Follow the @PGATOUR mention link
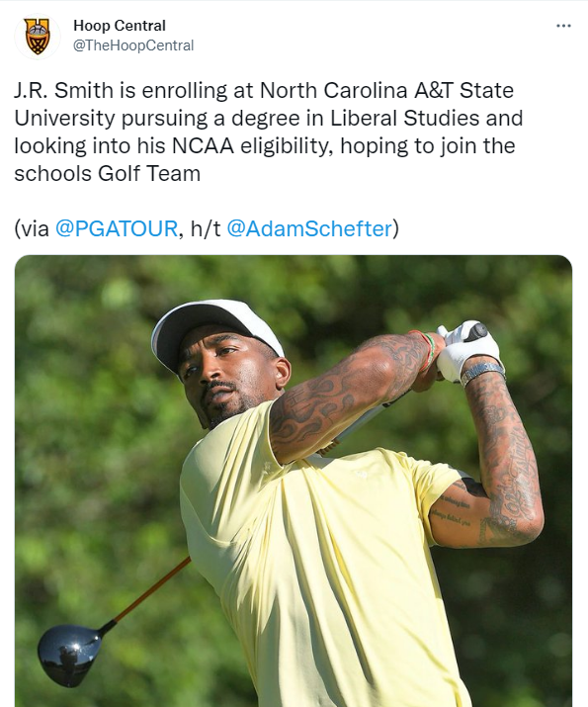 [x=117, y=228]
